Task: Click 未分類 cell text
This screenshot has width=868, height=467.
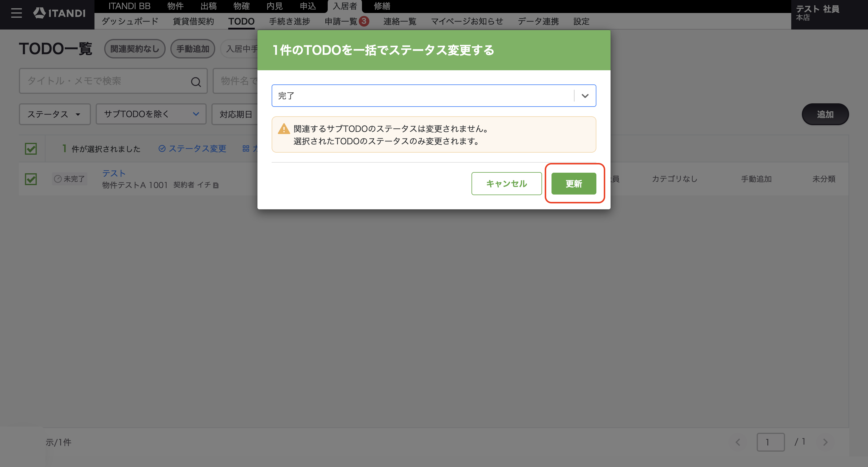Action: click(x=823, y=179)
